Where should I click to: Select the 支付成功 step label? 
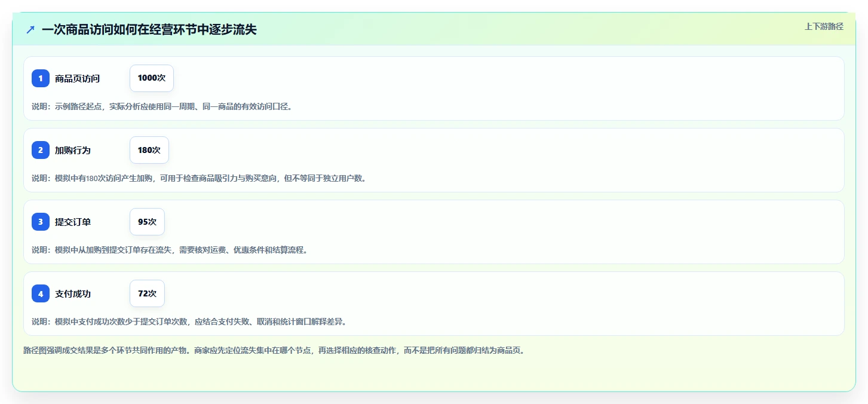click(73, 293)
